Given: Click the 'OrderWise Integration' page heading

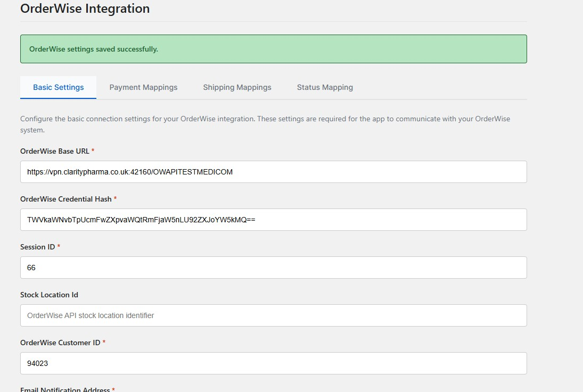Looking at the screenshot, I should 85,8.
